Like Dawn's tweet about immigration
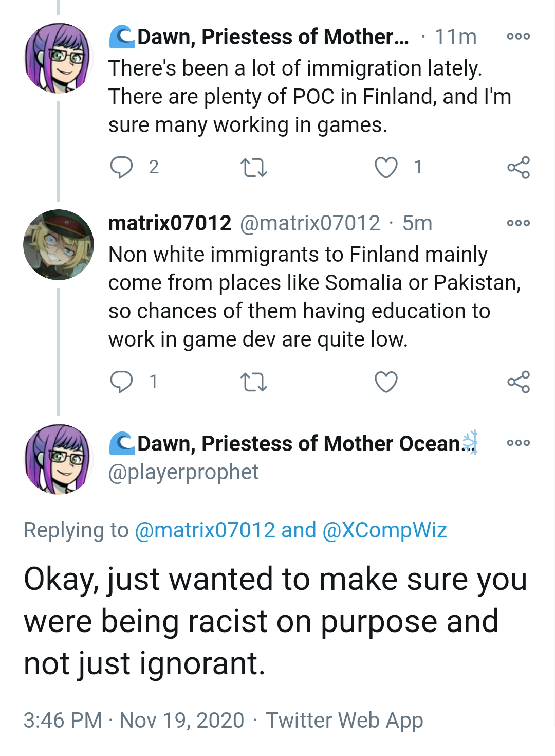Viewport: 555px width, 756px height. pyautogui.click(x=386, y=168)
